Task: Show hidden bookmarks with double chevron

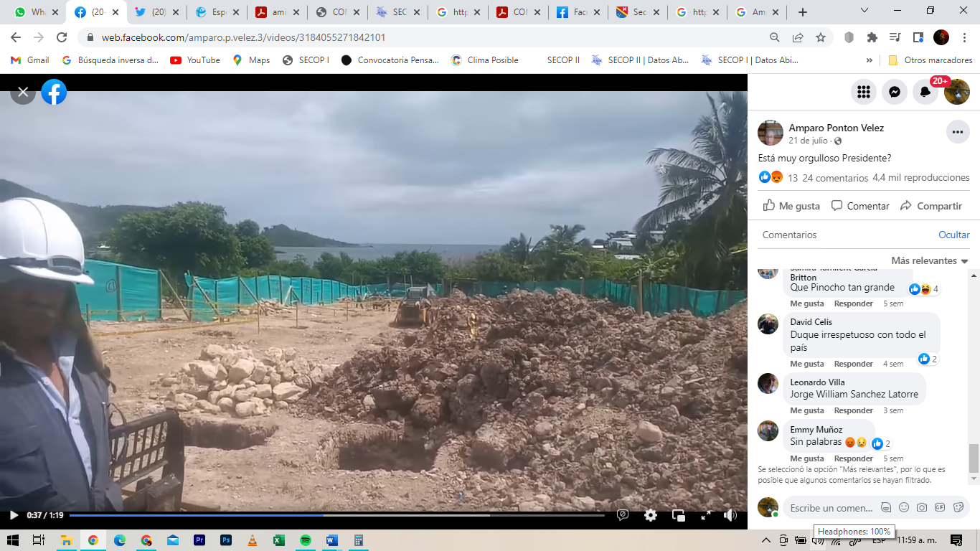Action: [x=870, y=60]
